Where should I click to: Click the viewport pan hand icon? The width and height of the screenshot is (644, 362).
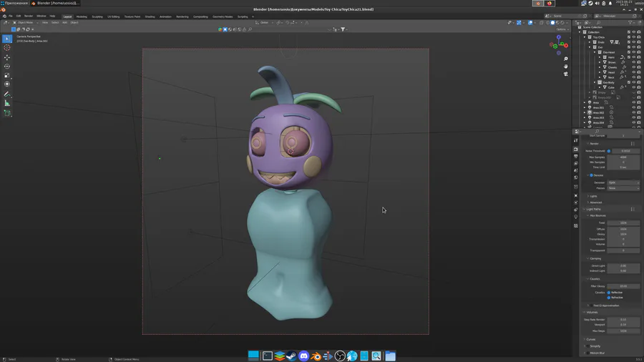[x=565, y=66]
